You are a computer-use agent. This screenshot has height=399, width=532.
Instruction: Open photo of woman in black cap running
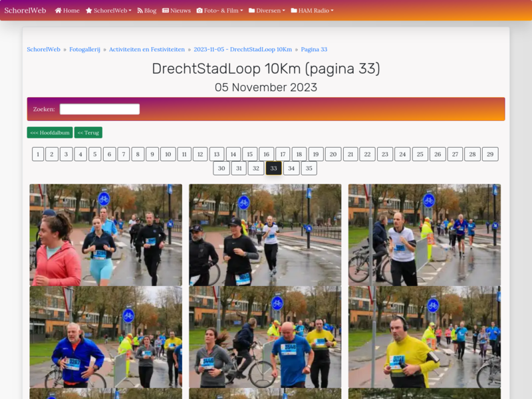coord(265,235)
